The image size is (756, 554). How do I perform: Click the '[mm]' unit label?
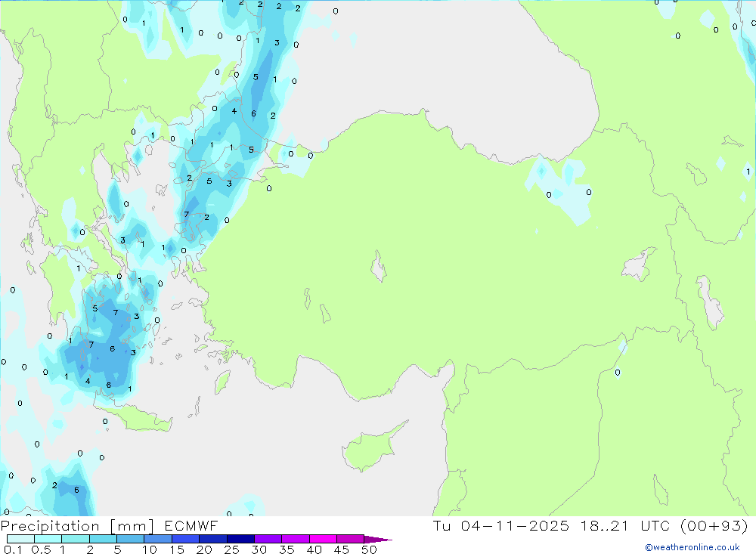click(x=132, y=526)
